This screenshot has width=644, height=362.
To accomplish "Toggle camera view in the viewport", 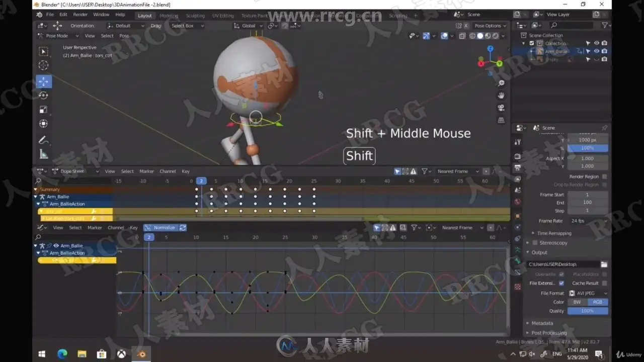I will pyautogui.click(x=501, y=108).
